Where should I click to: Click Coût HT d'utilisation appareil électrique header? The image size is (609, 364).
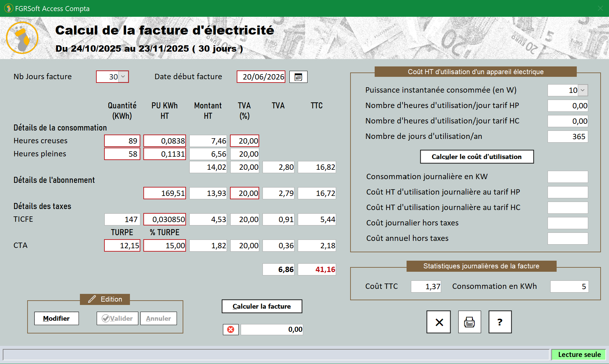[x=476, y=72]
